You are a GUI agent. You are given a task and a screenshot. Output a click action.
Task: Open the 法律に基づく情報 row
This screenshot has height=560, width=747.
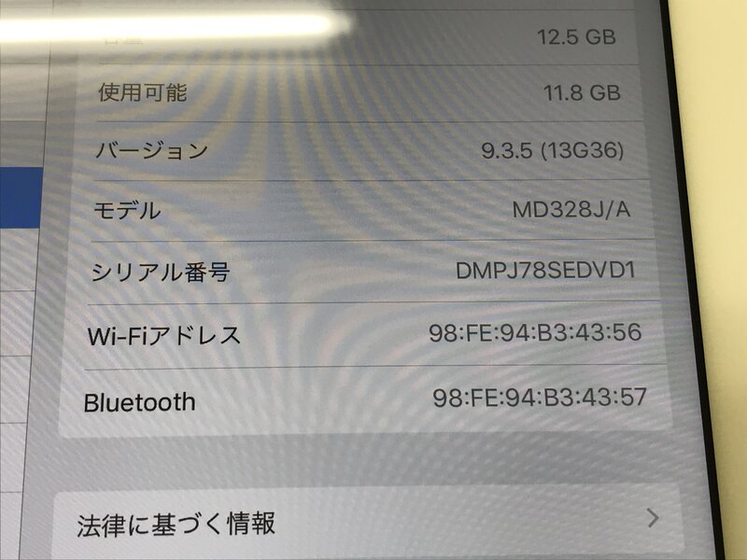point(368,524)
